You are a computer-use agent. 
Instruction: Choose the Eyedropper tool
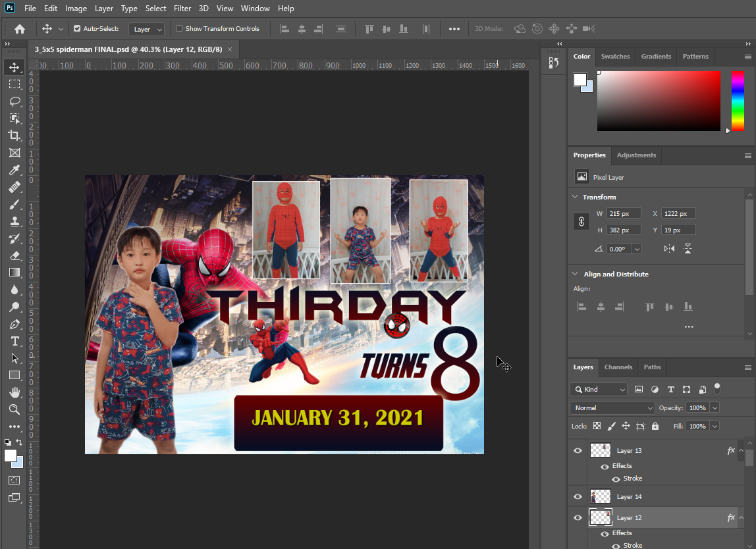[14, 170]
